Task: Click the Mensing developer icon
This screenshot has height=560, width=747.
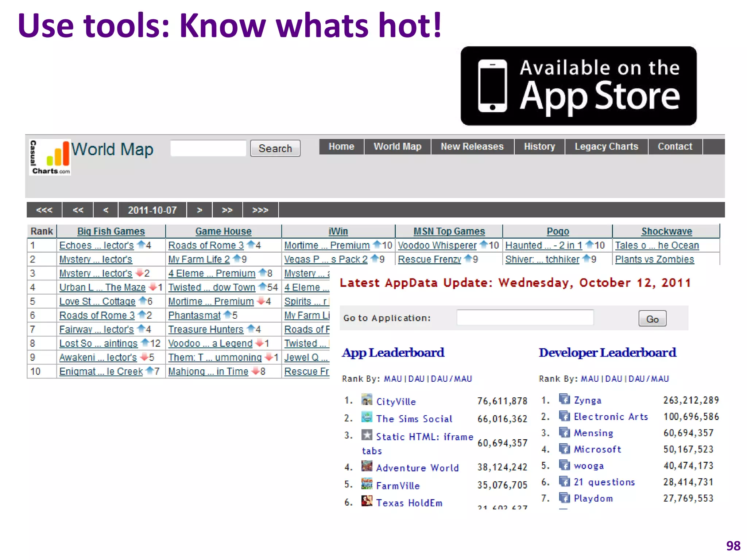Action: pos(564,432)
